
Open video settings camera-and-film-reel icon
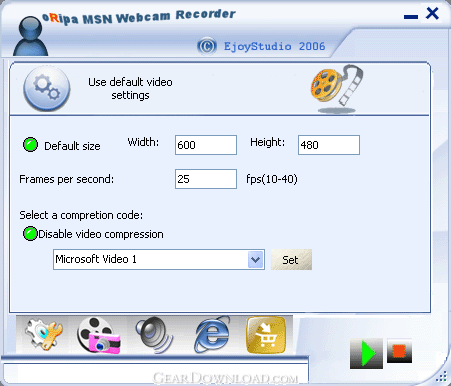99,335
